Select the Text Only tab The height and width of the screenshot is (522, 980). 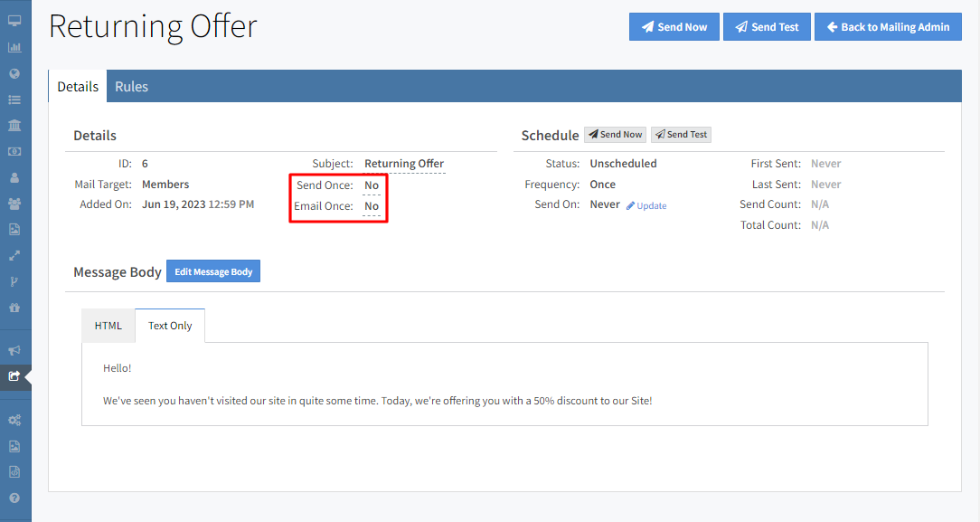coord(170,326)
